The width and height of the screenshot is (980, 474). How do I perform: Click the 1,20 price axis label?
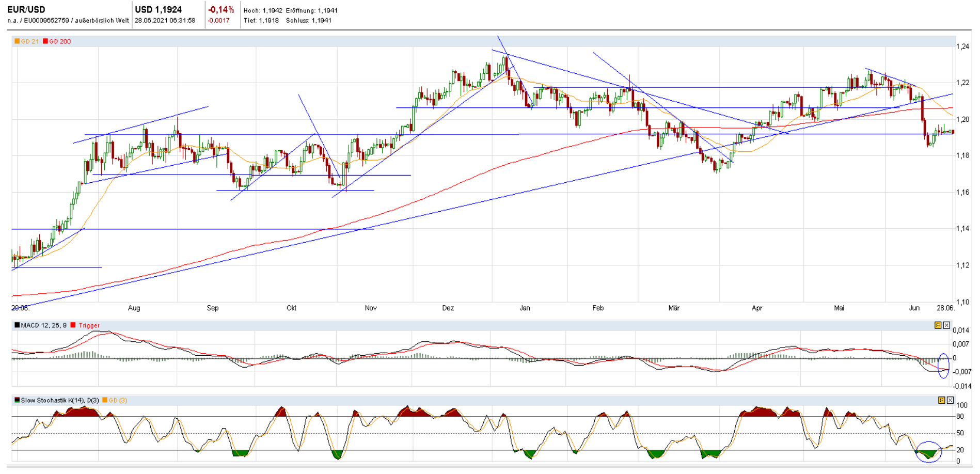coord(962,120)
